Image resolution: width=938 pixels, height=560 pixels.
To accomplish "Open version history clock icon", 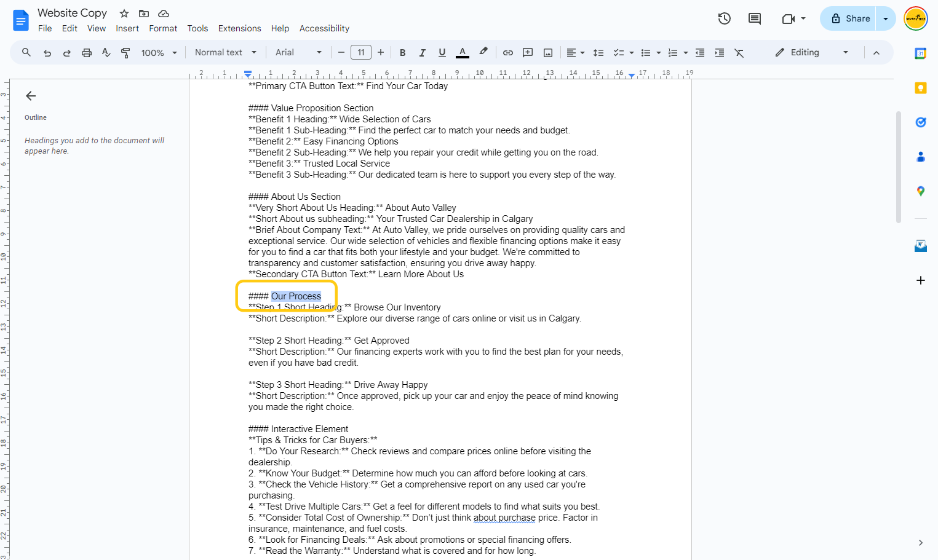I will 725,18.
